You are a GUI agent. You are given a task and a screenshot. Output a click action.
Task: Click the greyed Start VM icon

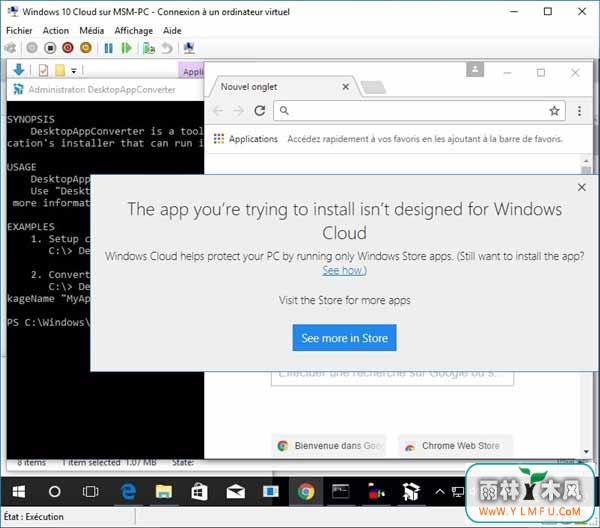pyautogui.click(x=32, y=48)
